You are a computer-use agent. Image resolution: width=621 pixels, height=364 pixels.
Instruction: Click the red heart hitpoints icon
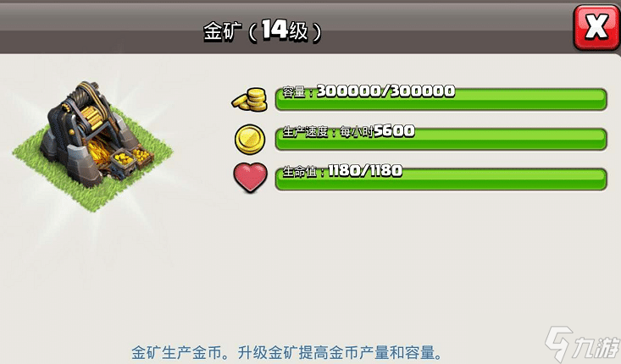(x=250, y=178)
